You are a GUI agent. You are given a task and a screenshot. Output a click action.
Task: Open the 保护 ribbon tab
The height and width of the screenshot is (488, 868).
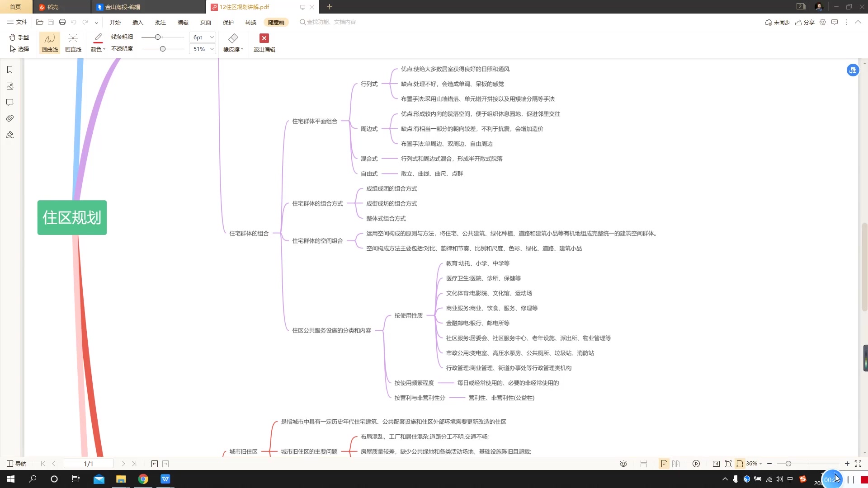[x=228, y=22]
